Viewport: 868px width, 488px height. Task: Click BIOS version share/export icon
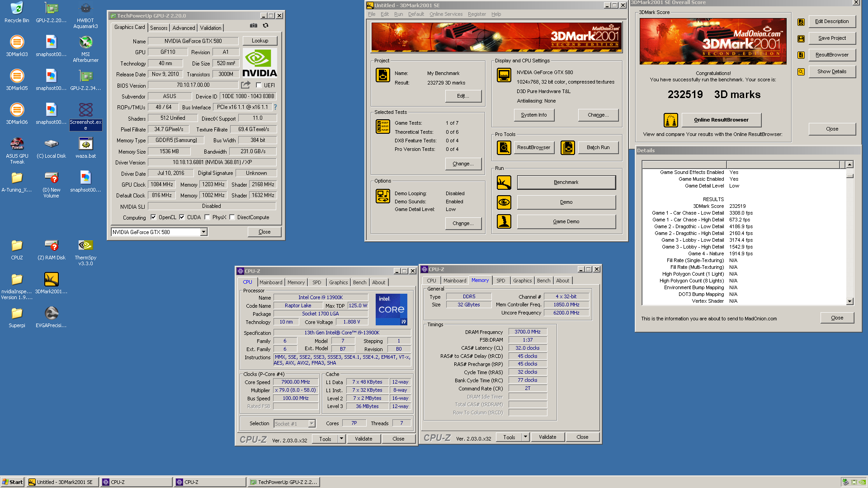(245, 84)
